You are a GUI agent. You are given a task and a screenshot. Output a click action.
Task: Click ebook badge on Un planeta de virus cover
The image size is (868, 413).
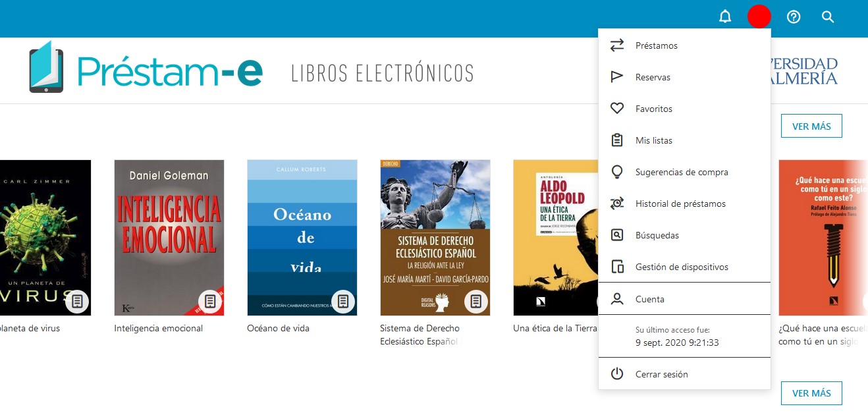coord(77,301)
